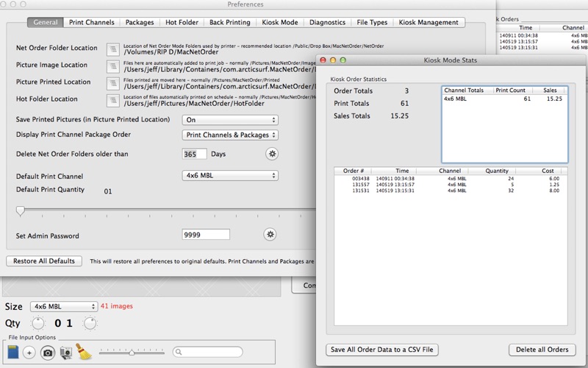Select order row 131531
The width and height of the screenshot is (588, 368).
(451, 191)
